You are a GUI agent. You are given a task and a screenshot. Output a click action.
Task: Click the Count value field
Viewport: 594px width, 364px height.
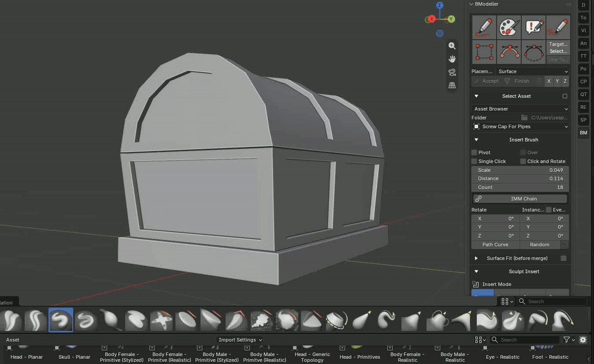click(520, 187)
